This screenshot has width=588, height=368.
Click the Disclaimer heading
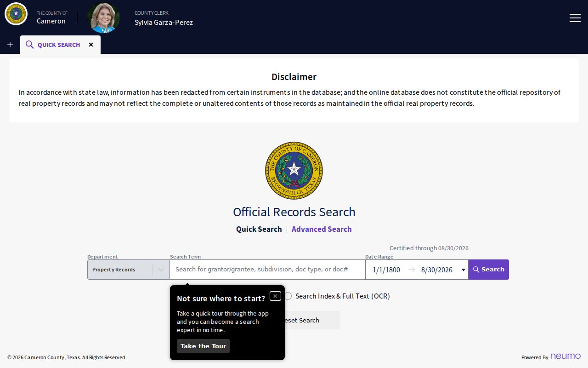(x=294, y=77)
